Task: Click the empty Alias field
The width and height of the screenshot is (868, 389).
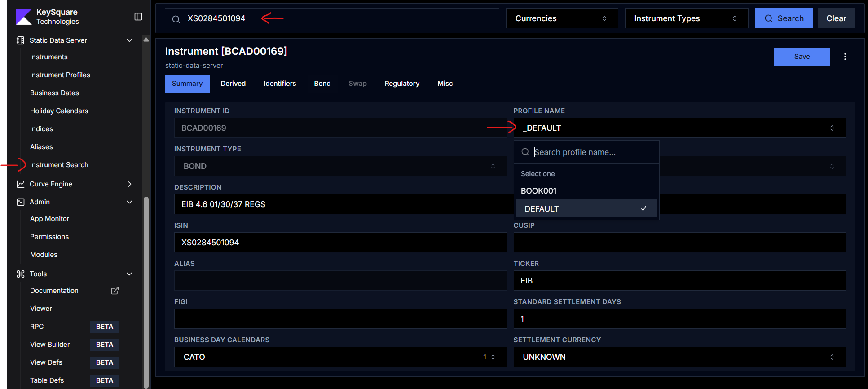Action: tap(340, 281)
